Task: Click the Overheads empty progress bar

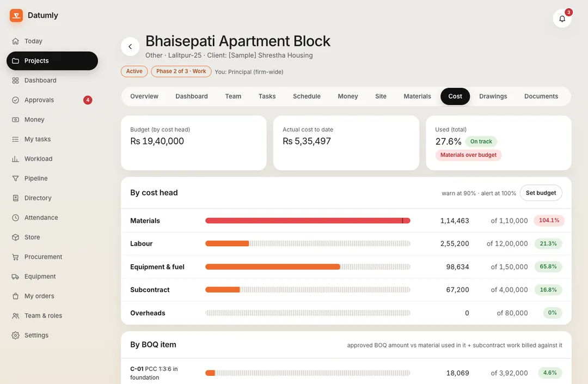Action: click(308, 313)
